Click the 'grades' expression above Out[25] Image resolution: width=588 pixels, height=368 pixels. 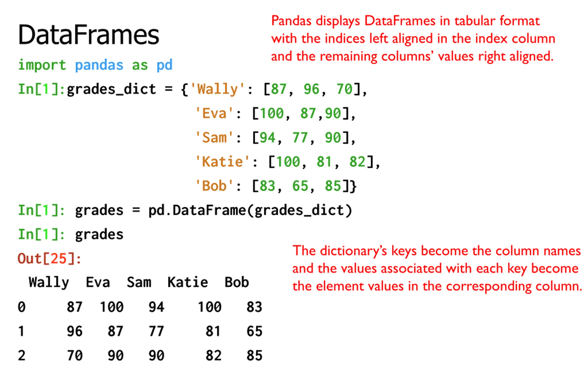tap(99, 235)
